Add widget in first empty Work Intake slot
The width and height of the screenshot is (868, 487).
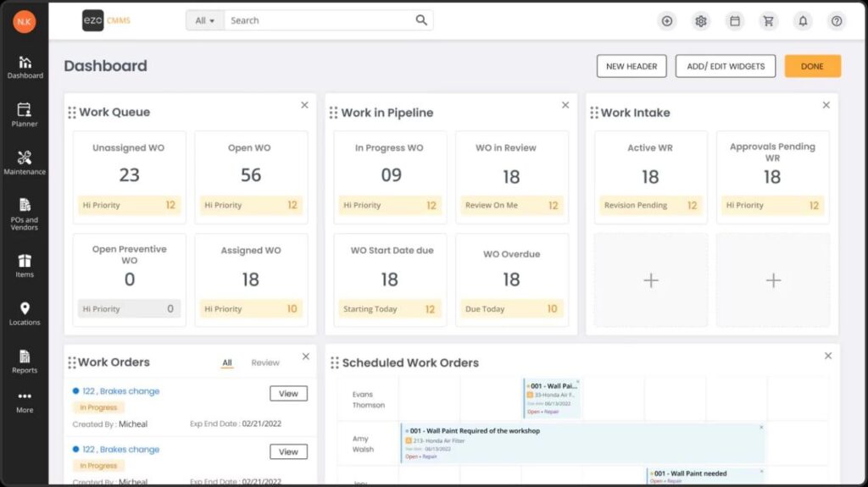click(650, 280)
